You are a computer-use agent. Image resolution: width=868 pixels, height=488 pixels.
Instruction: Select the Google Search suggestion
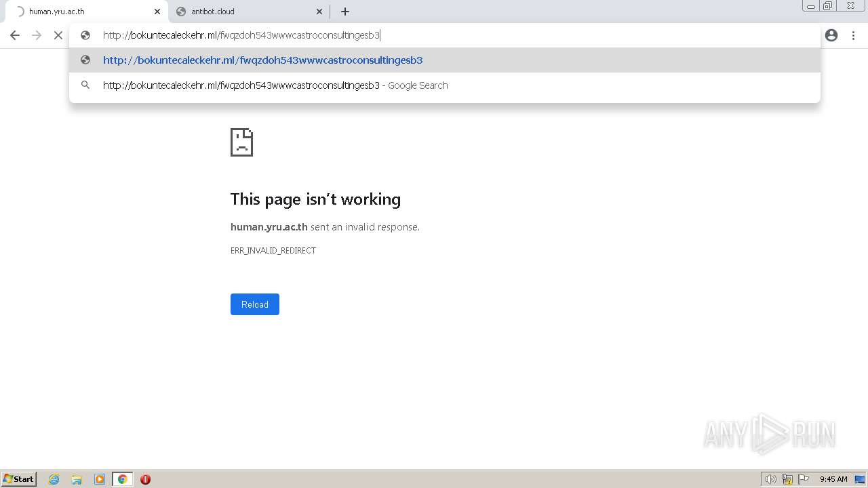tap(445, 85)
